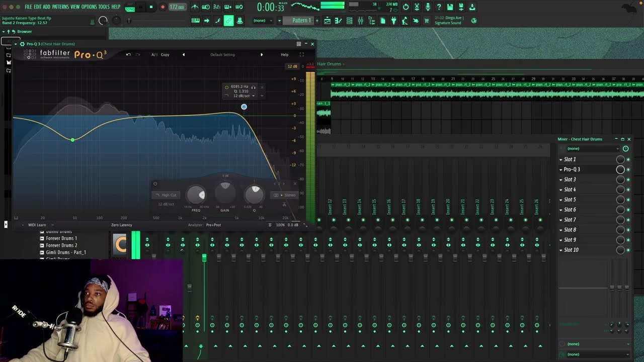Open the Playlist view icon
This screenshot has height=362, width=644.
327,21
